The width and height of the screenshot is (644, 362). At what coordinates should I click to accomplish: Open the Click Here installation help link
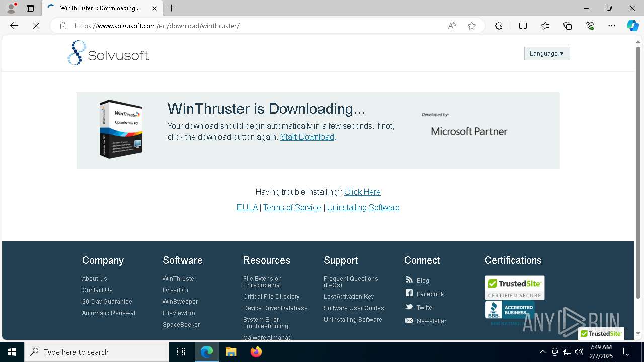point(362,192)
